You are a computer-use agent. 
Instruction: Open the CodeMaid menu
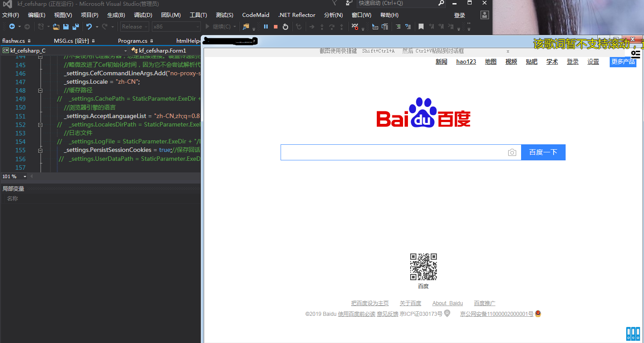(256, 15)
